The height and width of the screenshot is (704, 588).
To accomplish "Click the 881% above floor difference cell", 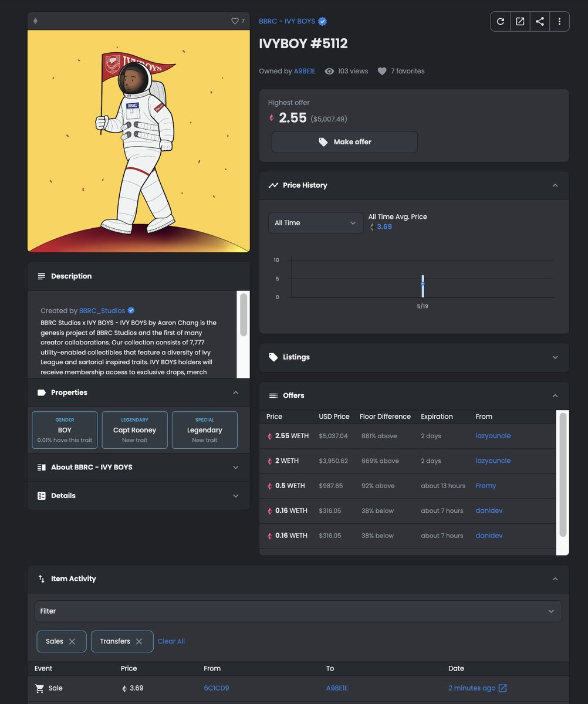I will coord(380,436).
